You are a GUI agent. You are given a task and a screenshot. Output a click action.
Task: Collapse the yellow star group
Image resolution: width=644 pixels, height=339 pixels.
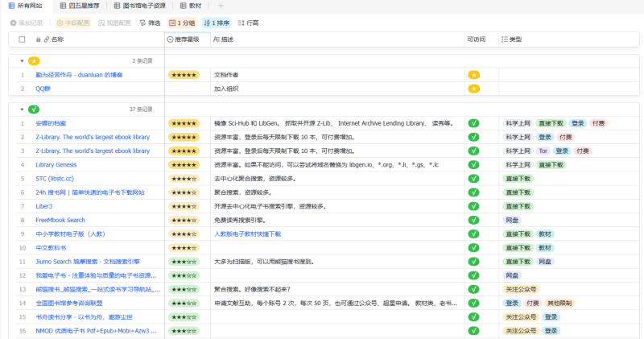click(22, 61)
